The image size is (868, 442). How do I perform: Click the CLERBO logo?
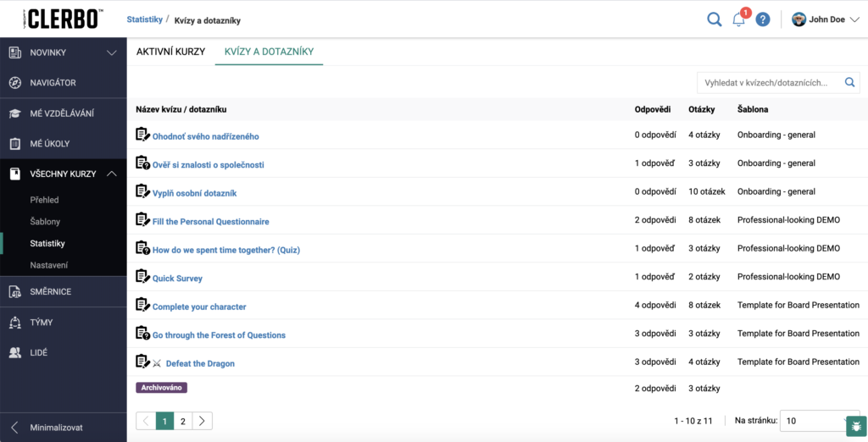pos(63,19)
